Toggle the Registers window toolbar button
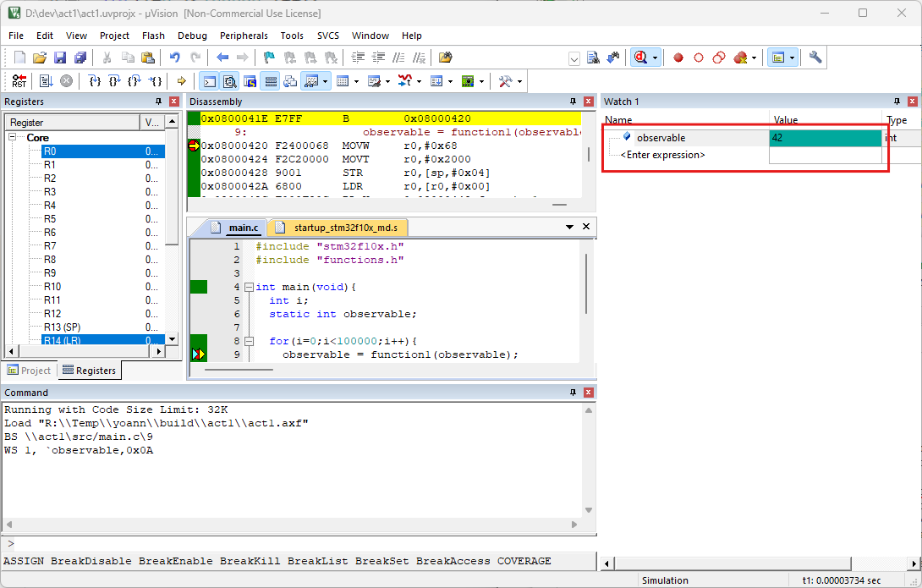 [271, 81]
